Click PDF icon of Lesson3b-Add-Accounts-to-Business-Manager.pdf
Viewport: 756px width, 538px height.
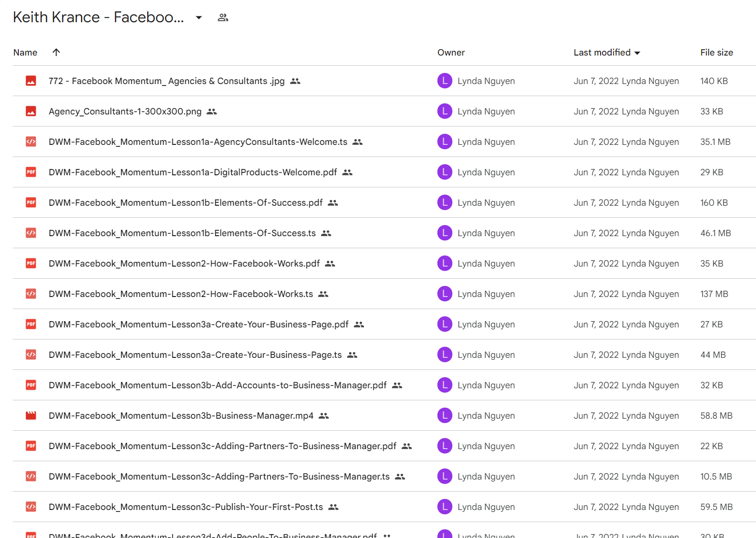(x=31, y=385)
